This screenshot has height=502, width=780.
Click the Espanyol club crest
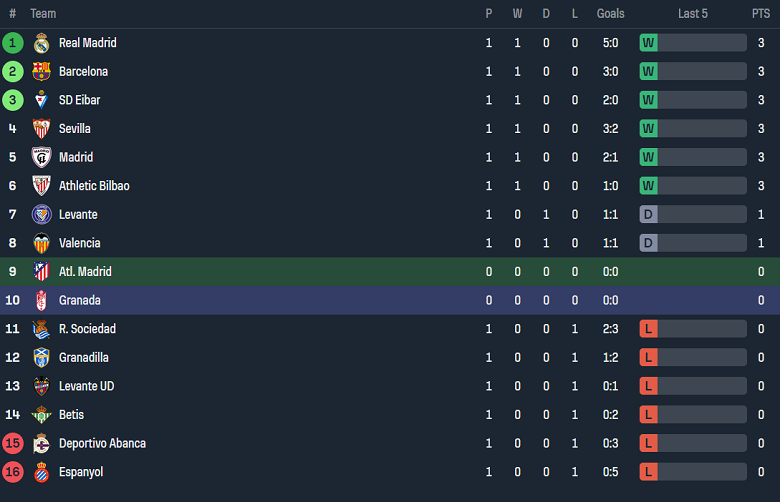click(41, 472)
